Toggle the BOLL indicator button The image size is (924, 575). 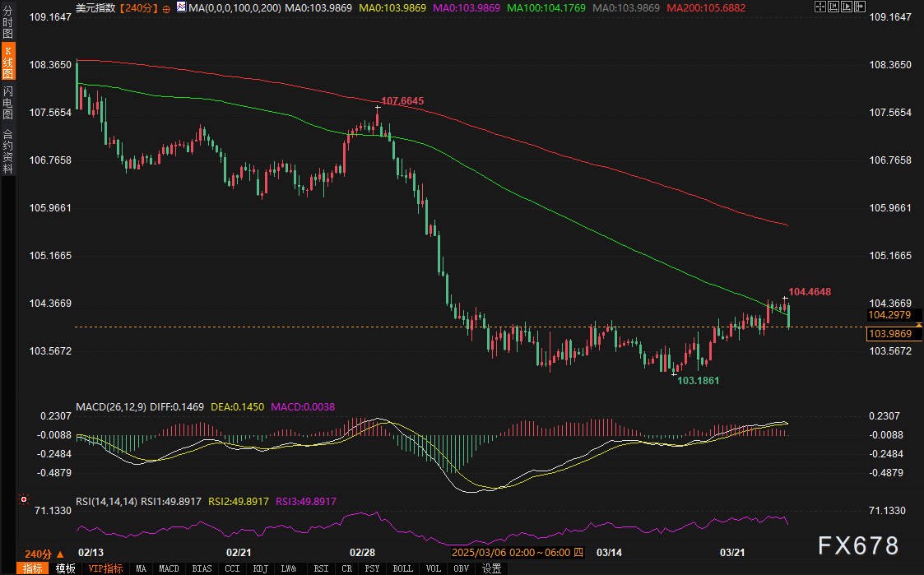[402, 568]
